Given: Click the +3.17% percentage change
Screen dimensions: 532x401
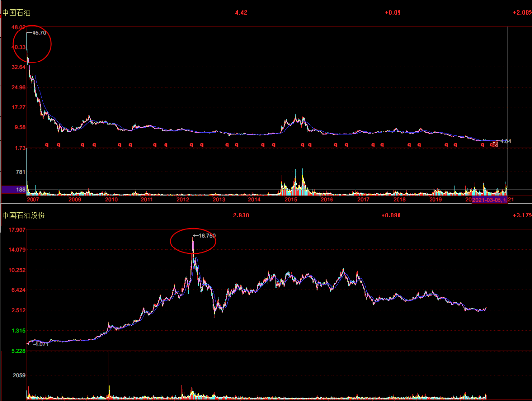Looking at the screenshot, I should coord(522,215).
